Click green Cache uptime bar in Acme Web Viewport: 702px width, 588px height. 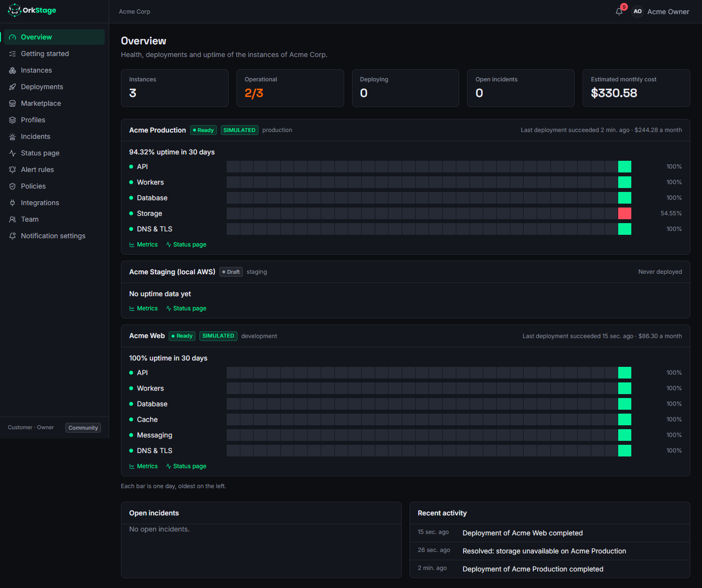tap(624, 419)
